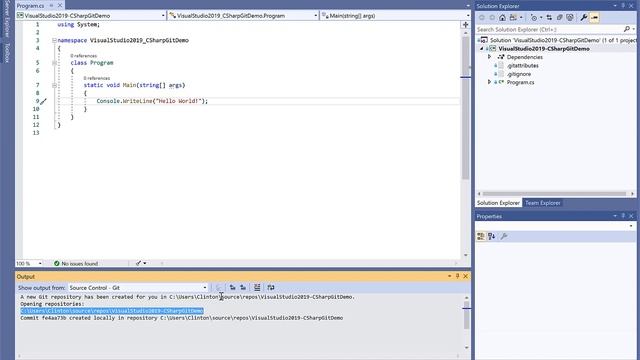The image size is (640, 360).
Task: Click the Solution Explorer back arrow icon
Action: click(x=482, y=18)
